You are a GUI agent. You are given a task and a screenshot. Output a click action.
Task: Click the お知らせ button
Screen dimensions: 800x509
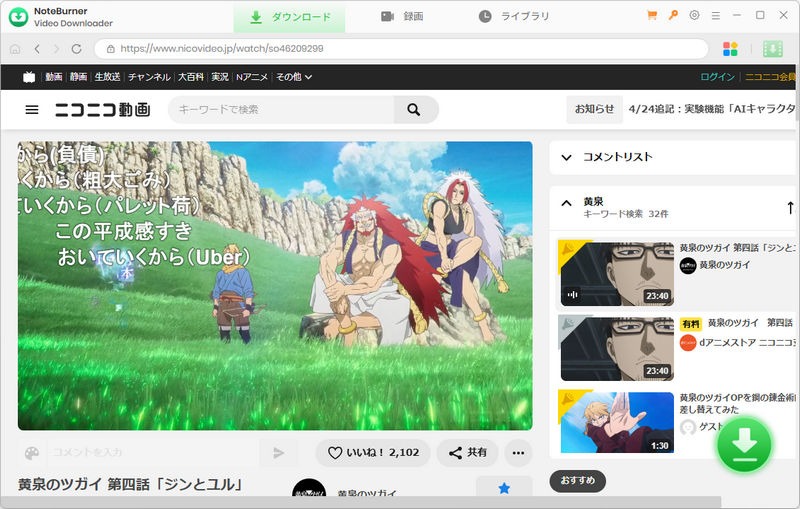(x=594, y=109)
